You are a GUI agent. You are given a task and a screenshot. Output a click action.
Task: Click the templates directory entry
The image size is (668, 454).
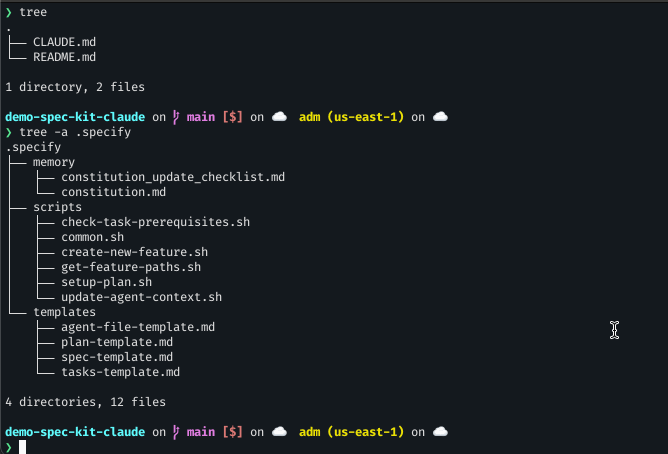[x=64, y=312]
